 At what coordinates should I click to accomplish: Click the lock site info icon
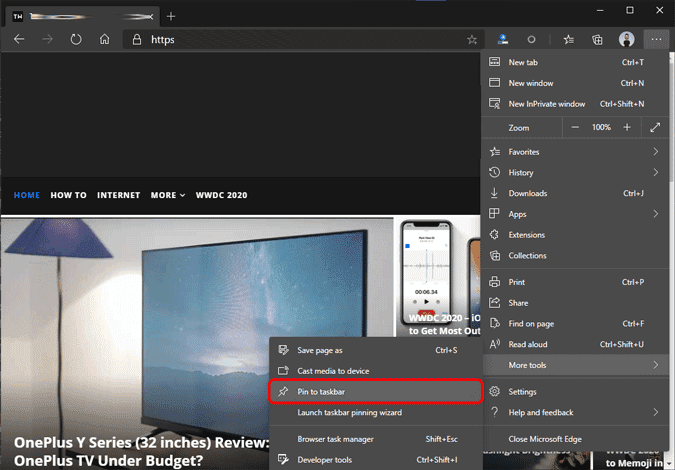point(137,40)
